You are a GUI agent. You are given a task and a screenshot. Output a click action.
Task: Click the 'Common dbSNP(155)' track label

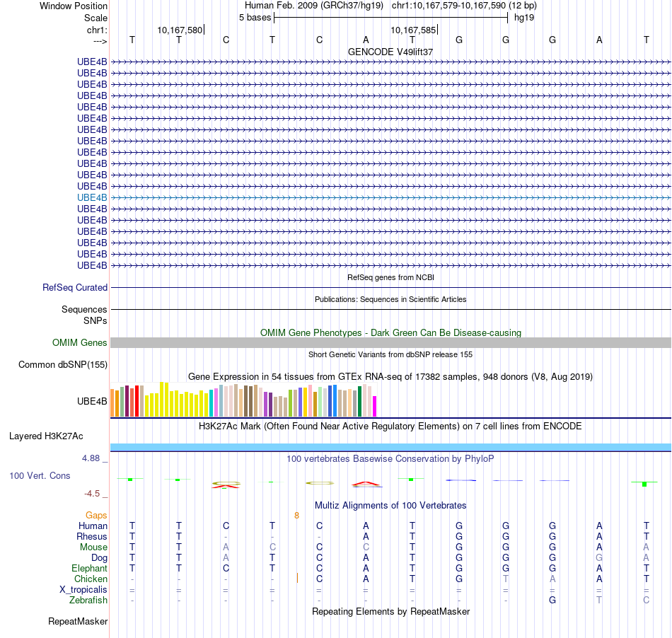tap(62, 365)
